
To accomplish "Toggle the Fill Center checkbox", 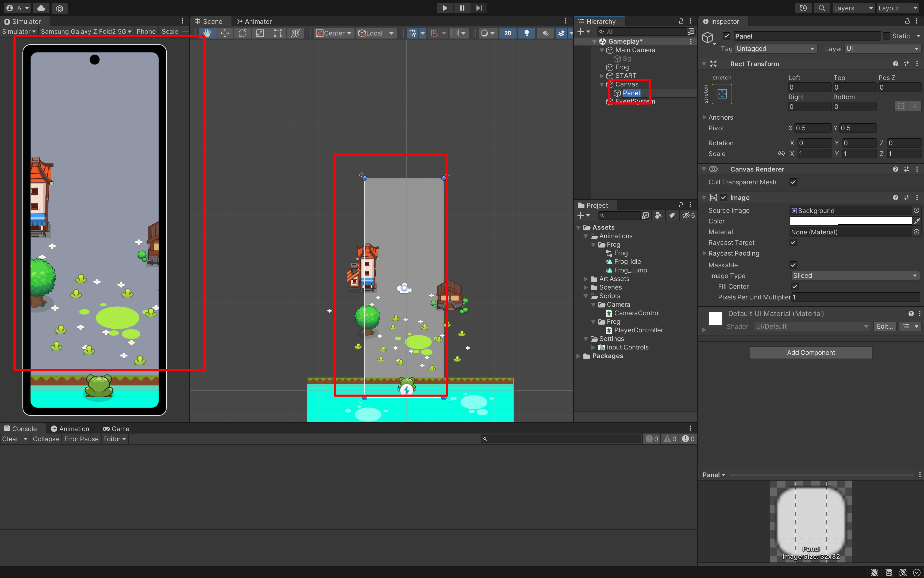I will tap(795, 286).
